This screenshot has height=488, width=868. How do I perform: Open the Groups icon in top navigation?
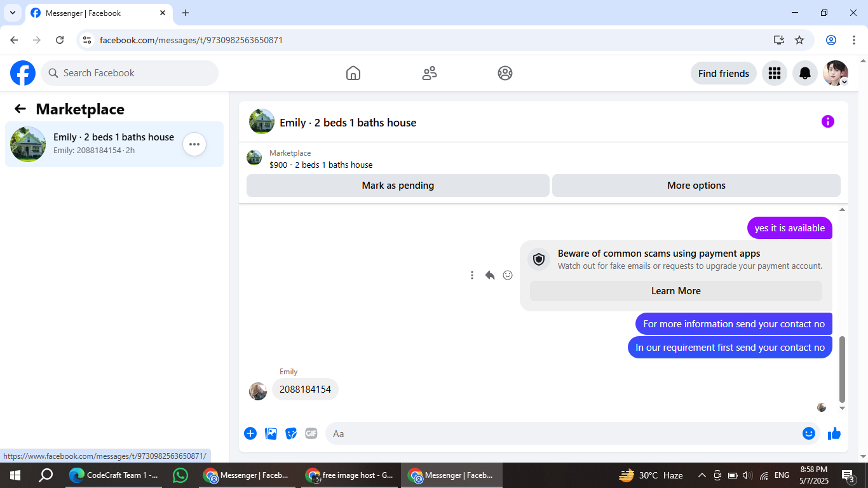pyautogui.click(x=505, y=73)
